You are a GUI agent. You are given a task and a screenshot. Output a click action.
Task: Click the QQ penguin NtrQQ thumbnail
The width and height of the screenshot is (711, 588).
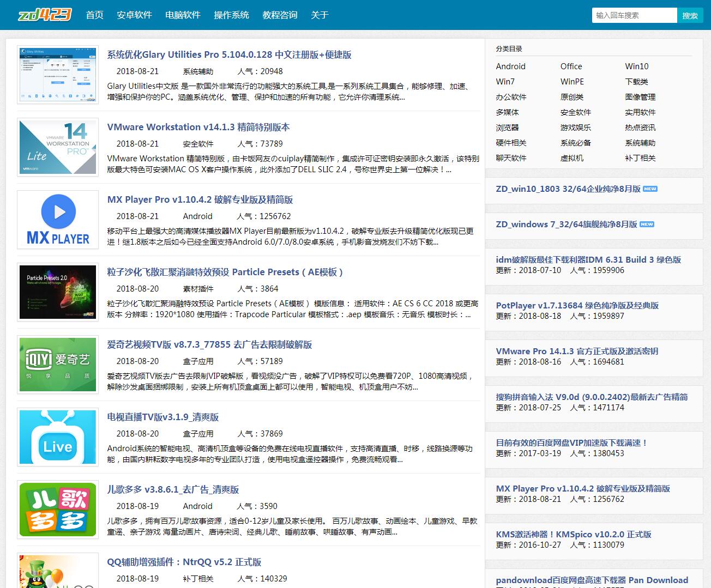58,572
